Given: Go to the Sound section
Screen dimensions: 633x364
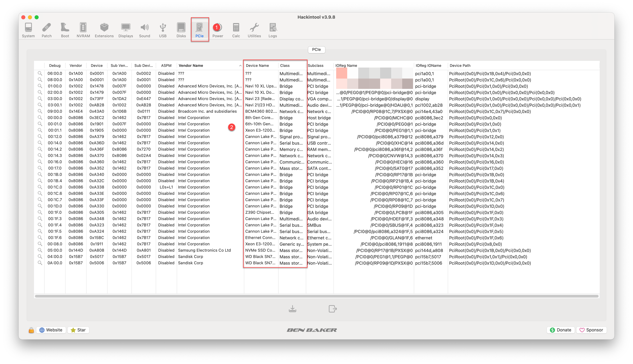Looking at the screenshot, I should [x=145, y=30].
